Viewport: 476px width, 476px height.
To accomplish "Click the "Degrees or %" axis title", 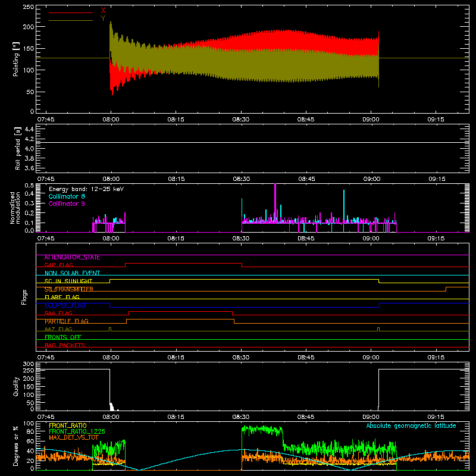I will (x=16, y=446).
